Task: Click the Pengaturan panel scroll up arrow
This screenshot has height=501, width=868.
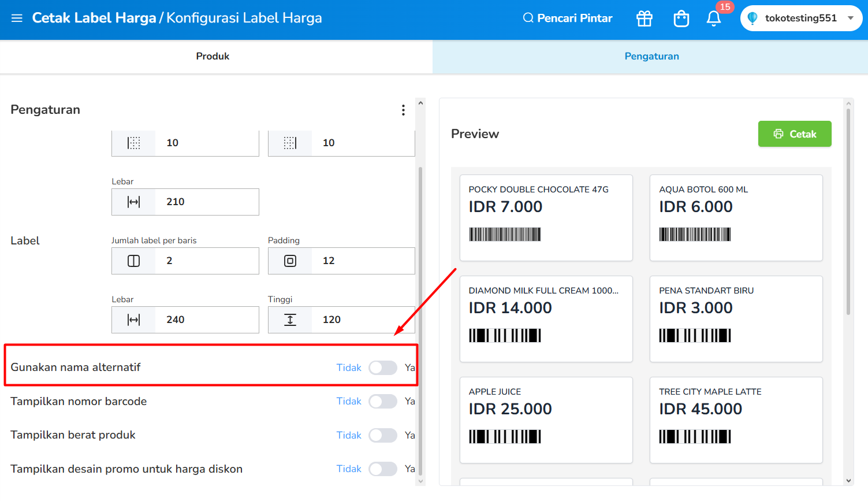Action: [420, 103]
